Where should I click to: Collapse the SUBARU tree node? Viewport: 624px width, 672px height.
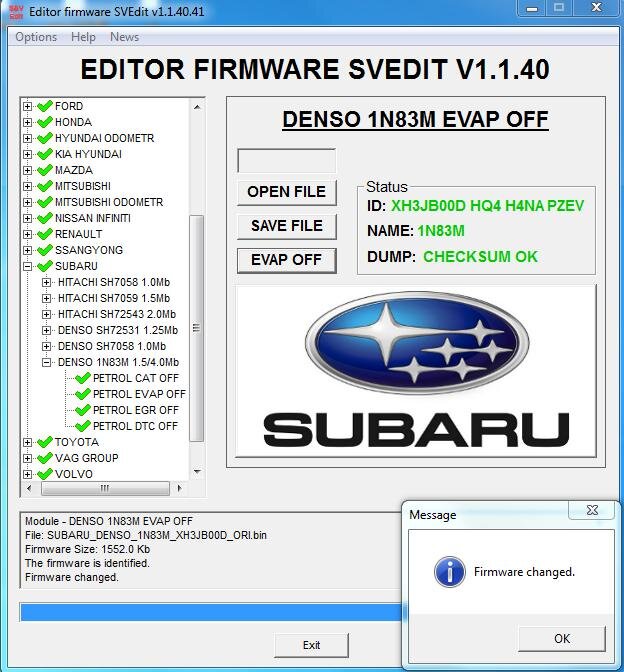[27, 266]
